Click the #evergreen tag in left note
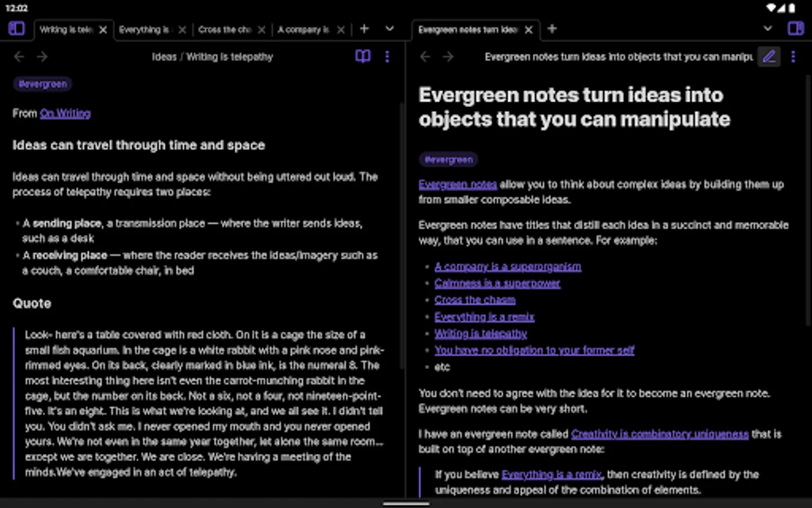 pos(43,84)
